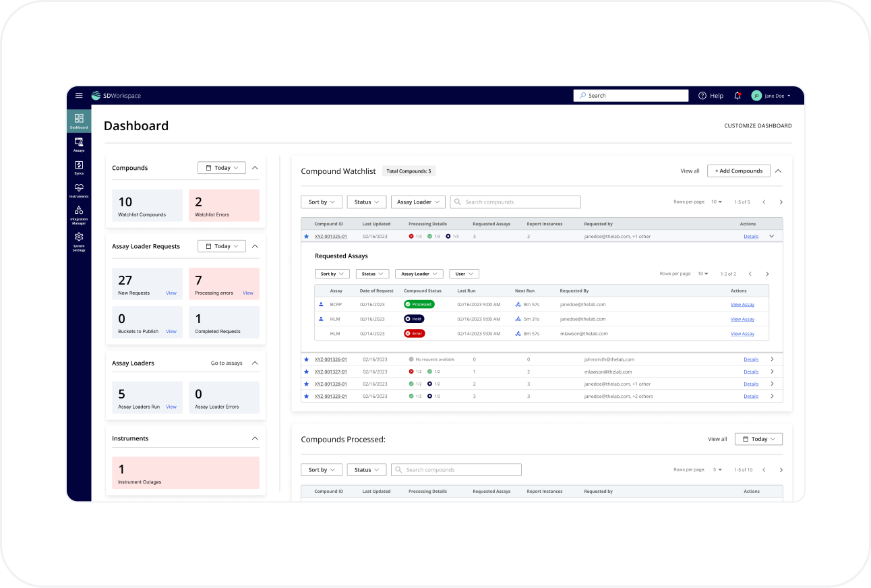The height and width of the screenshot is (588, 871).
Task: Go to previous page of Compound Watchlist
Action: point(764,202)
